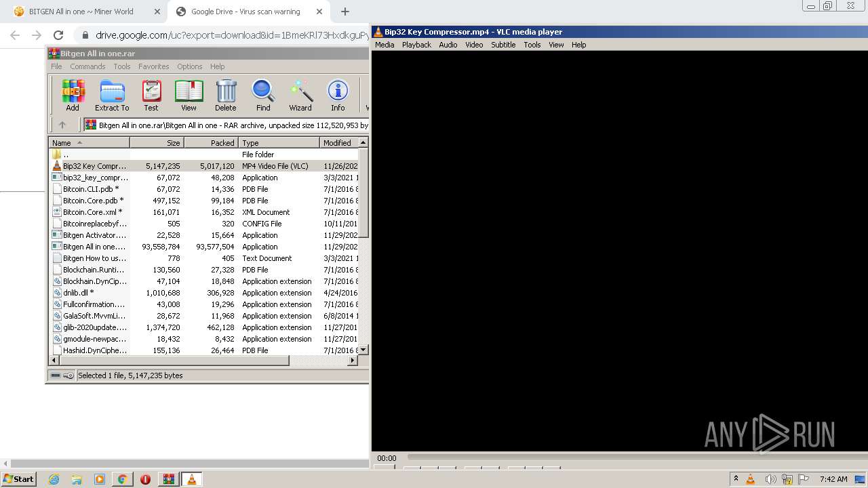Viewport: 868px width, 488px height.
Task: Click the RAR archive icon beside the path
Action: [x=91, y=125]
